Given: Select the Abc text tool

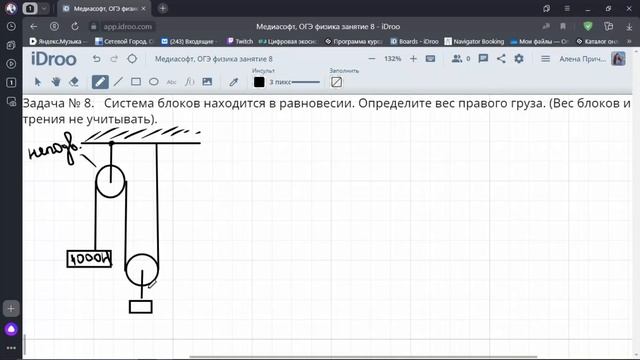Looking at the screenshot, I should tap(171, 82).
